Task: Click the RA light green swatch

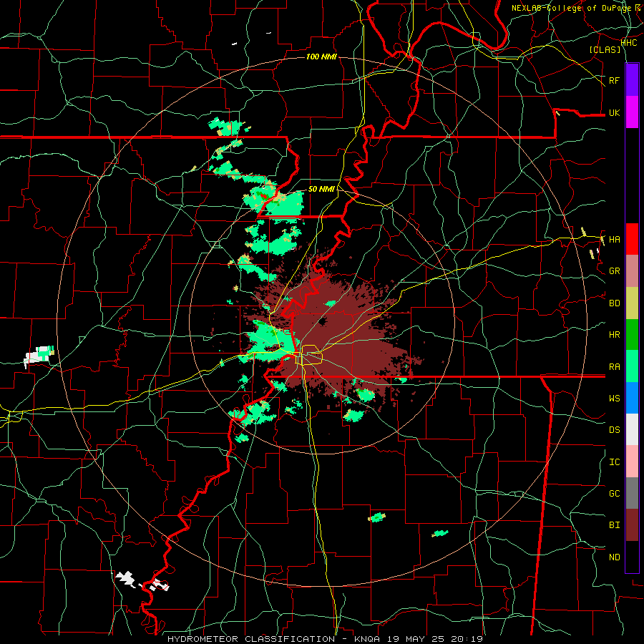Action: click(632, 366)
